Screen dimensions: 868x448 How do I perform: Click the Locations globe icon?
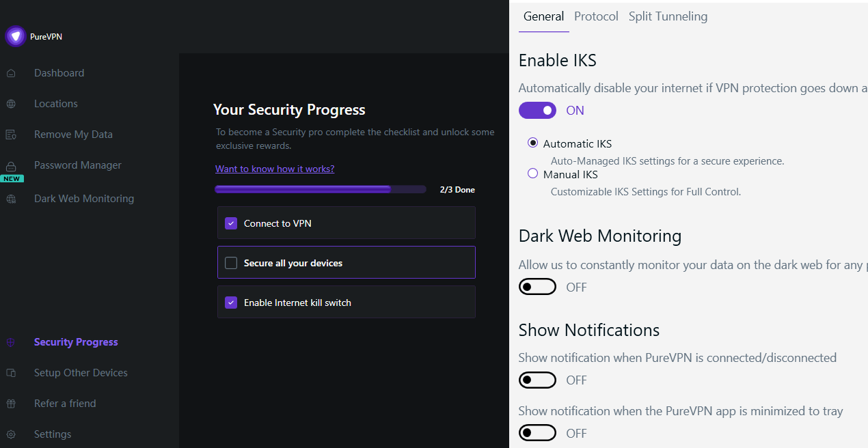11,104
